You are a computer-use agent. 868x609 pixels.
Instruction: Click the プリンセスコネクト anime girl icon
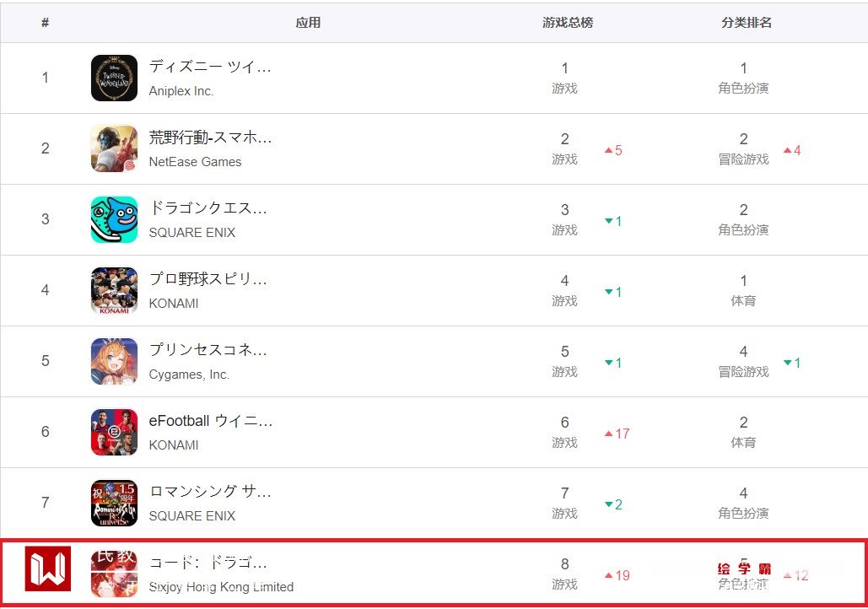tap(114, 361)
